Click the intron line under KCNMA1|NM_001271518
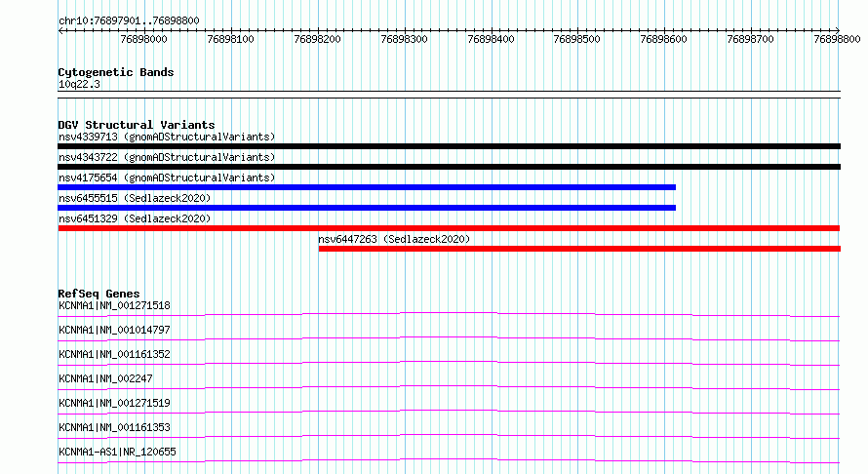The width and height of the screenshot is (868, 474). (449, 313)
